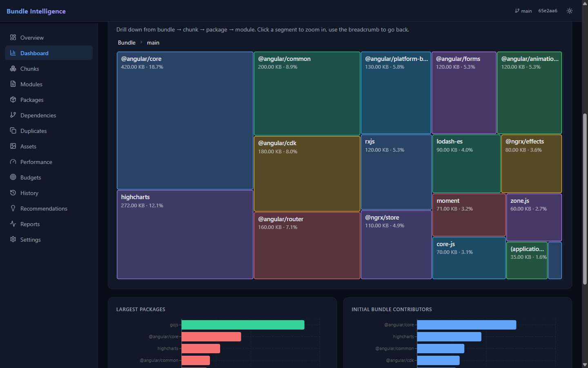Open the Reports page
This screenshot has width=588, height=368.
click(49, 224)
